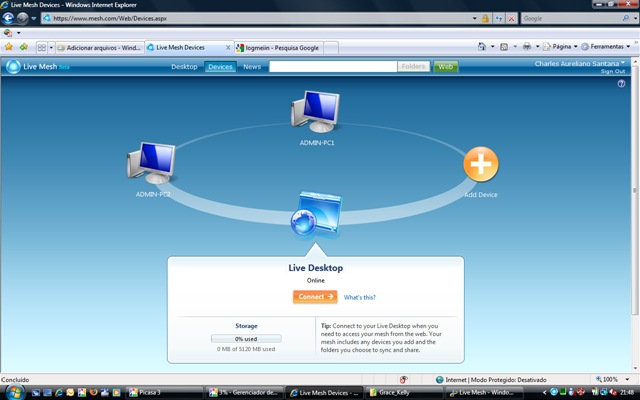Expand the Ferramentas tools dropdown
The image size is (640, 400).
tap(608, 47)
